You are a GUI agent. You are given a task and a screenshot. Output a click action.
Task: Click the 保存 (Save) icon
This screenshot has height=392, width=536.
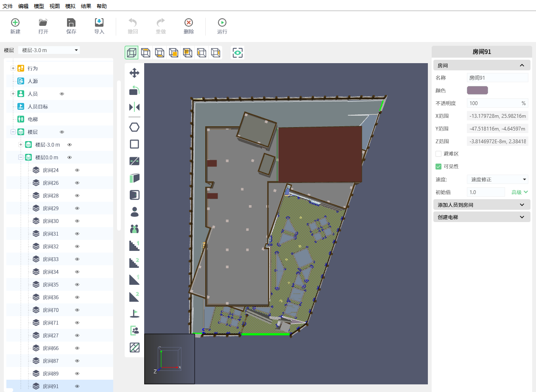pyautogui.click(x=71, y=22)
